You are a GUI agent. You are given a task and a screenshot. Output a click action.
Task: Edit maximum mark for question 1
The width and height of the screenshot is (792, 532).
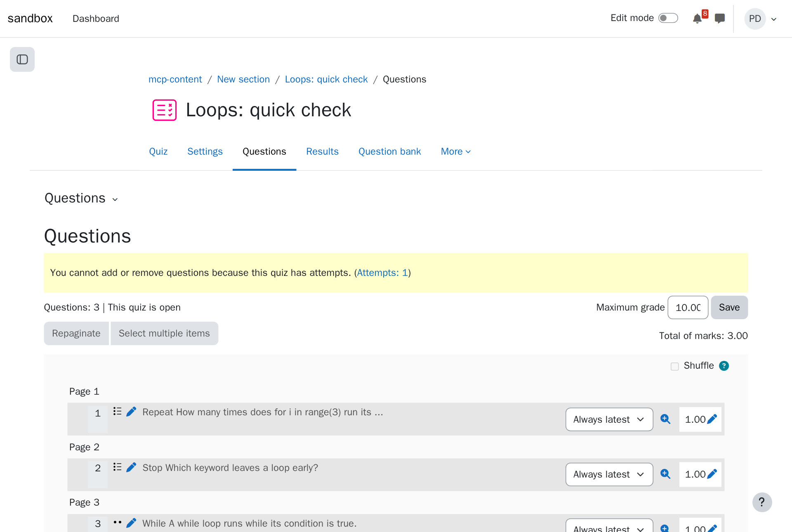[x=712, y=419]
